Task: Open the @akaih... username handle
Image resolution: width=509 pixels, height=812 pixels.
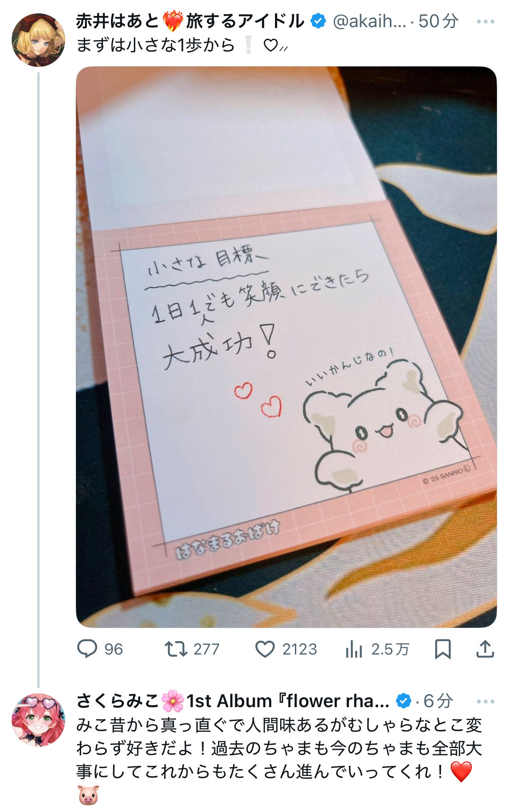Action: click(x=370, y=21)
